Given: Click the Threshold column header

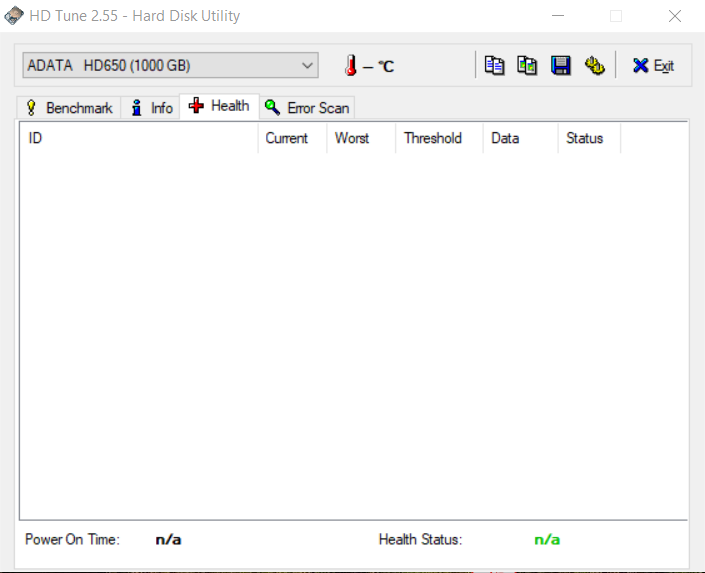Looking at the screenshot, I should pyautogui.click(x=439, y=138).
